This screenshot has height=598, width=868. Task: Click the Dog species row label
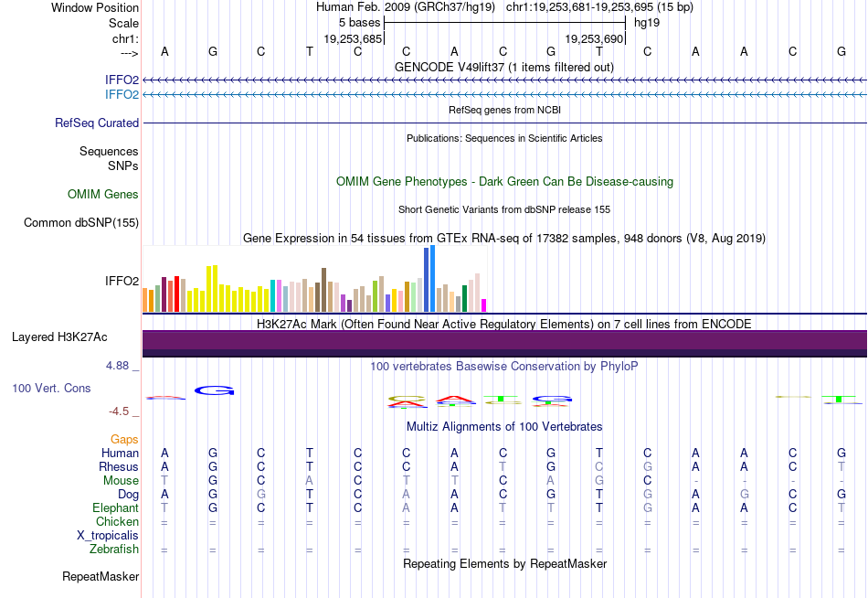[129, 495]
